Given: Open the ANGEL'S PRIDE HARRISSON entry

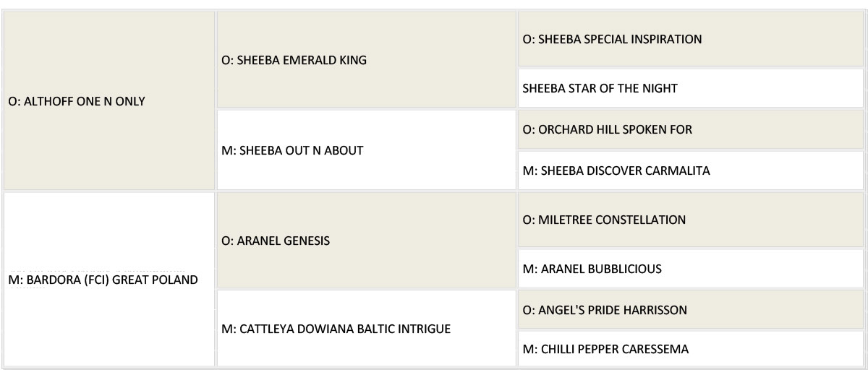Looking at the screenshot, I should (604, 310).
